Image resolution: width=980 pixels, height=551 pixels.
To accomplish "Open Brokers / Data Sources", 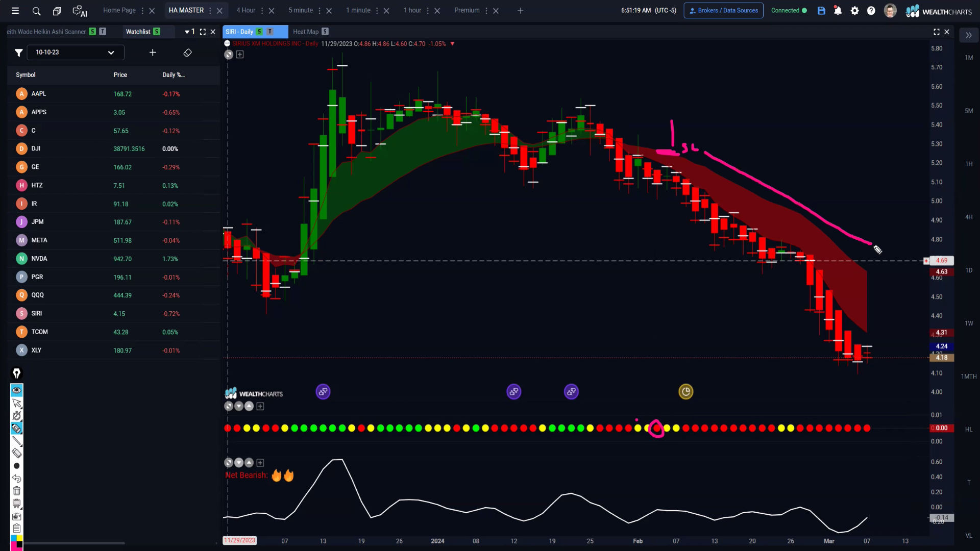I will click(723, 11).
